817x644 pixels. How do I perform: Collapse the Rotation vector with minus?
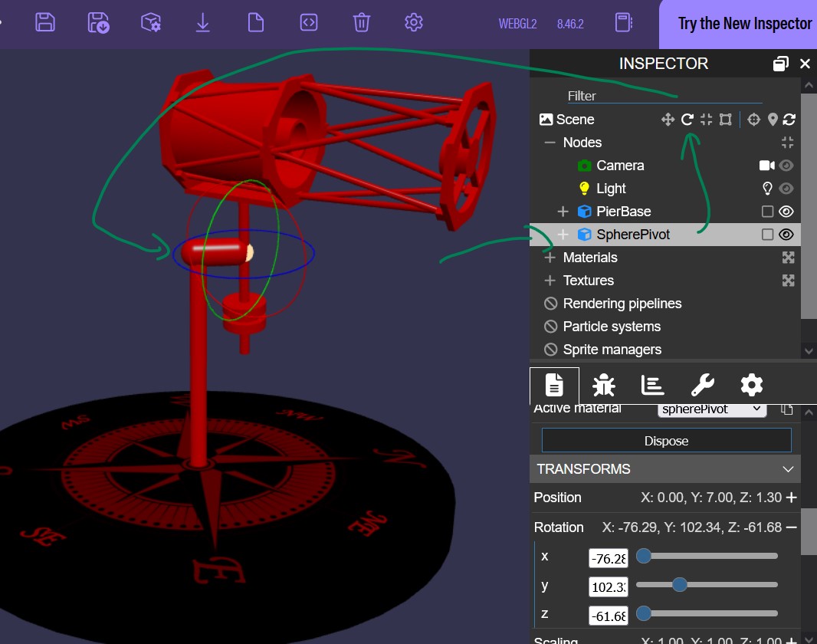tap(792, 527)
